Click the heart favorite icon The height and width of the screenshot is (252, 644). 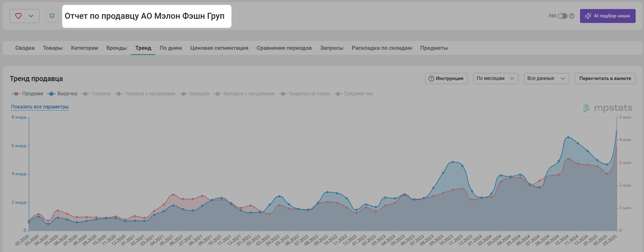[x=18, y=16]
